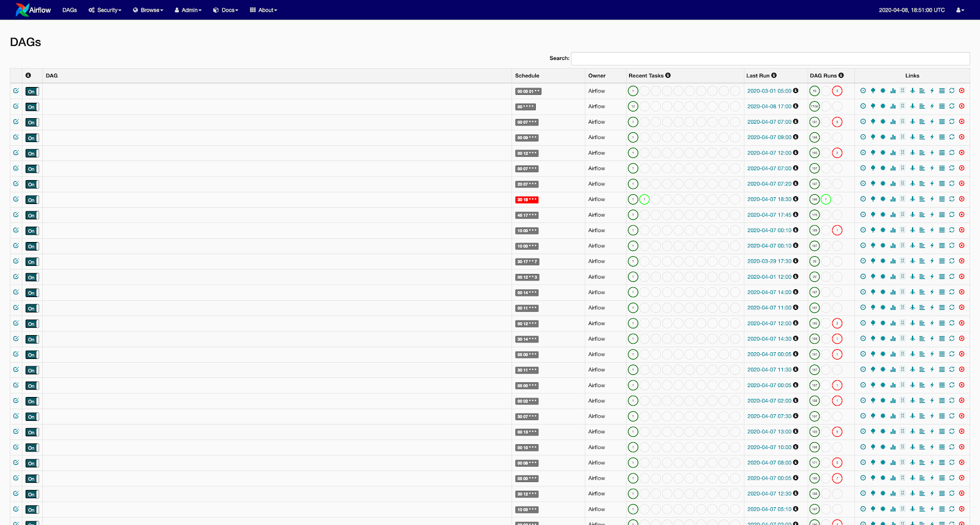980x525 pixels.
Task: Switch off the DAG scheduled 45 17 * * *
Action: click(x=32, y=215)
